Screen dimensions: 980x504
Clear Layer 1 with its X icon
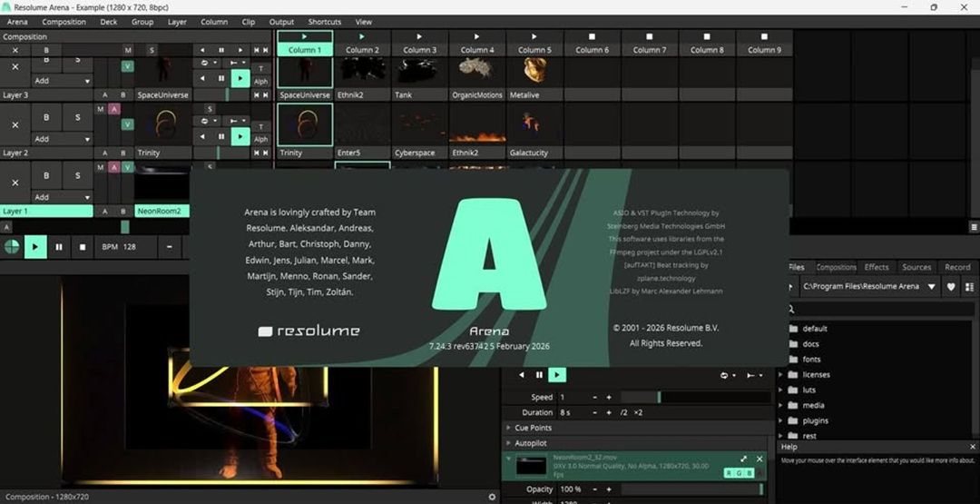click(15, 183)
